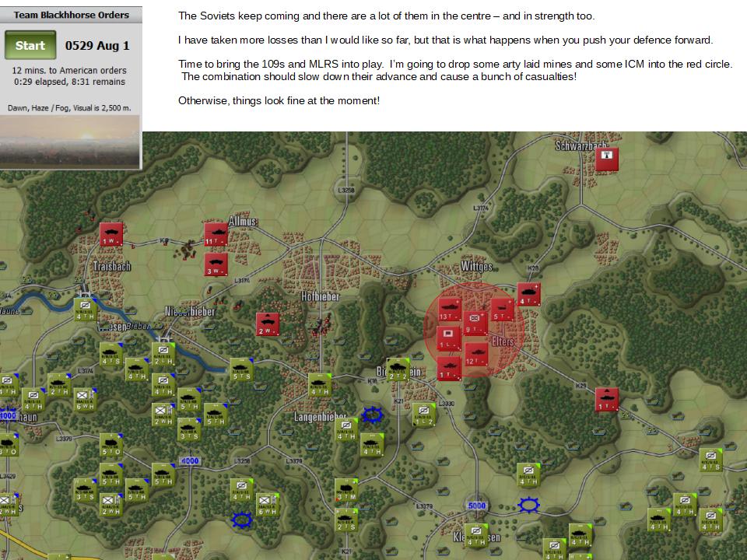Select the Soviet 1 T counter on road K29

click(x=606, y=400)
